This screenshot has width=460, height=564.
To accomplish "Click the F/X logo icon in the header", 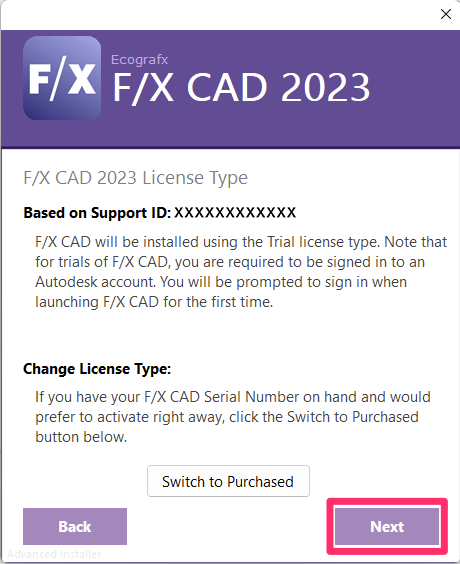I will [62, 78].
